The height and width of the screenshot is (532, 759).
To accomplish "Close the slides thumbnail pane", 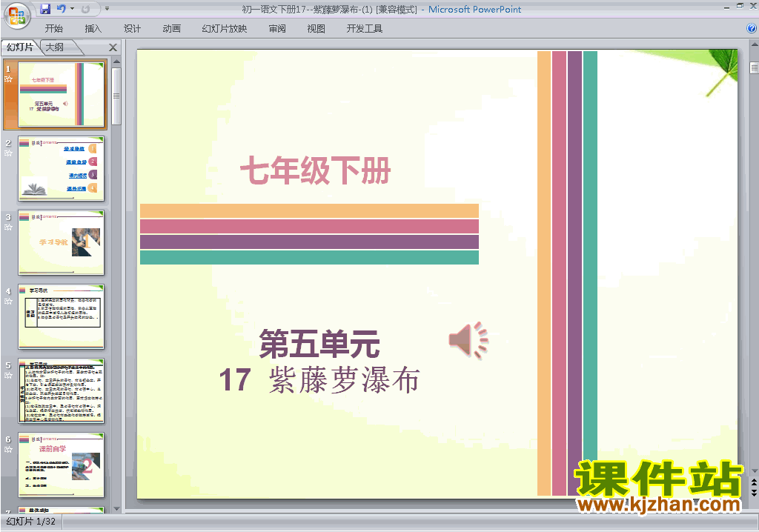I will 113,47.
